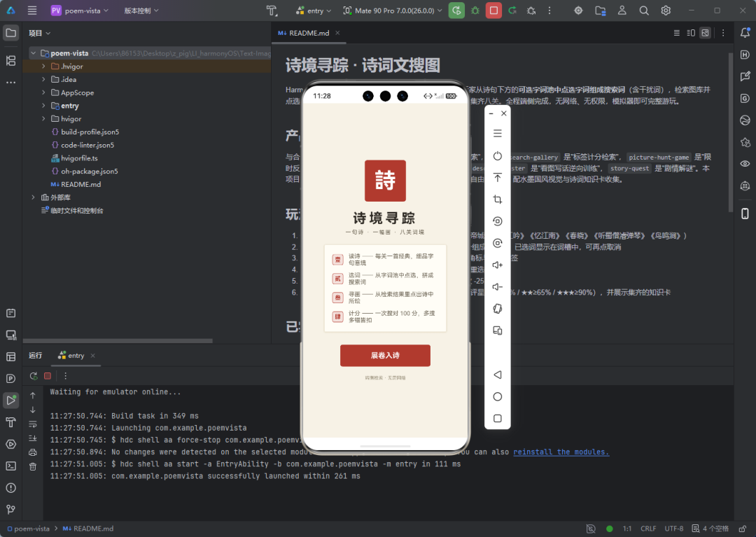Screen dimensions: 756x537
Task: Click emulator power button
Action: pyautogui.click(x=498, y=155)
